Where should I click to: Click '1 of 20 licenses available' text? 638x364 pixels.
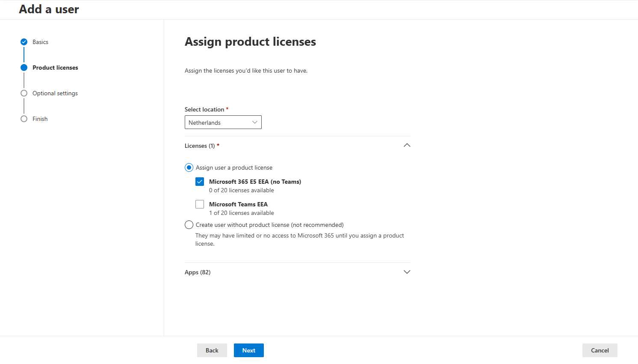click(x=242, y=213)
